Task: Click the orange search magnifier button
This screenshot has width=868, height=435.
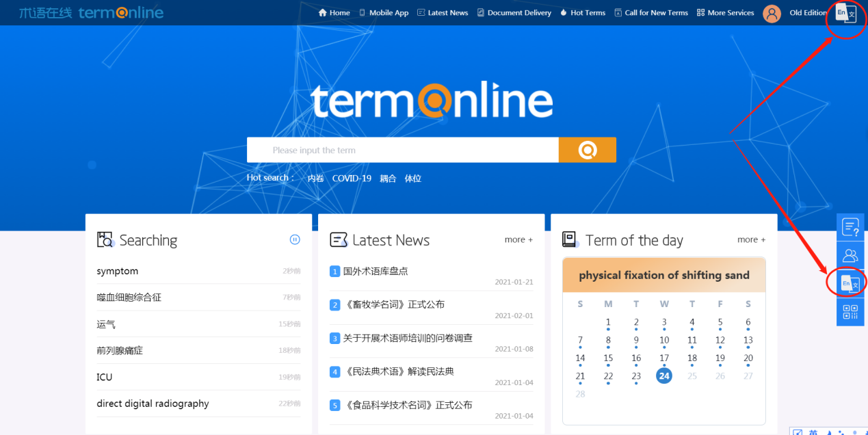Action: pyautogui.click(x=587, y=150)
